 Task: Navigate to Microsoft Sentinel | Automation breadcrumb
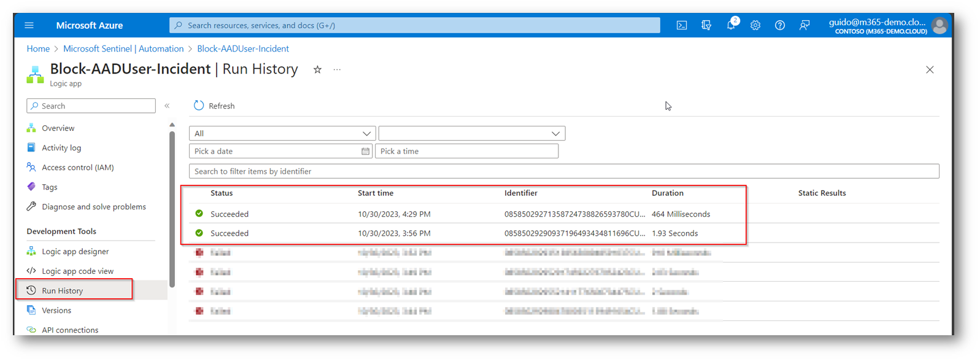[x=123, y=49]
